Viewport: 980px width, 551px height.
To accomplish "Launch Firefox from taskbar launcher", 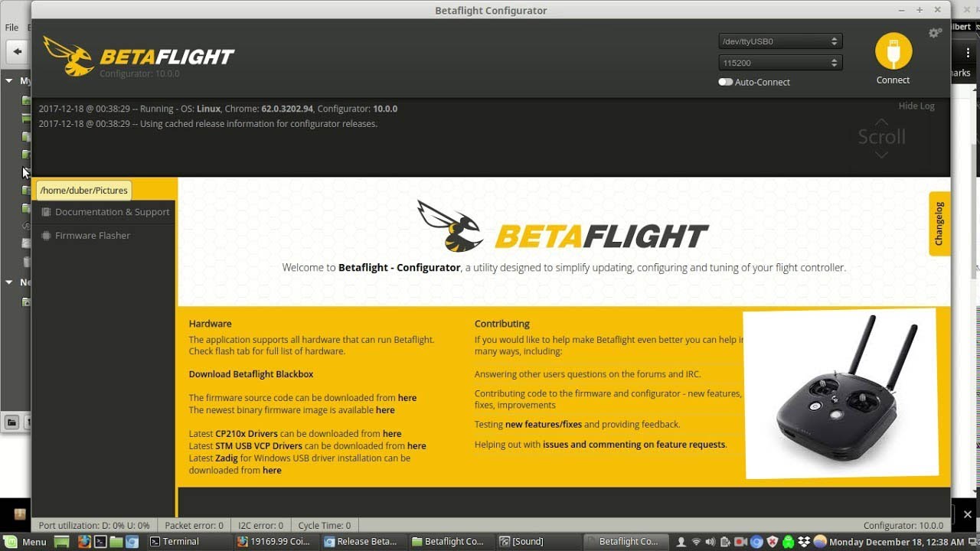I will pos(84,542).
